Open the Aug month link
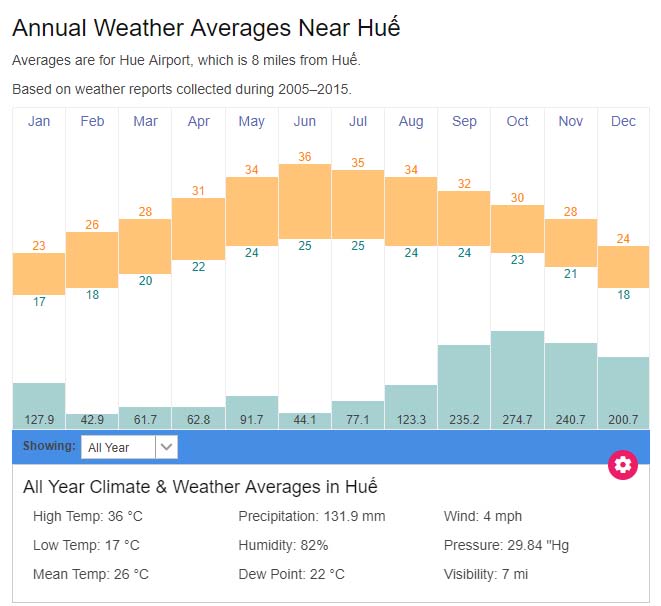Screen dimensions: 661x606 tap(411, 121)
